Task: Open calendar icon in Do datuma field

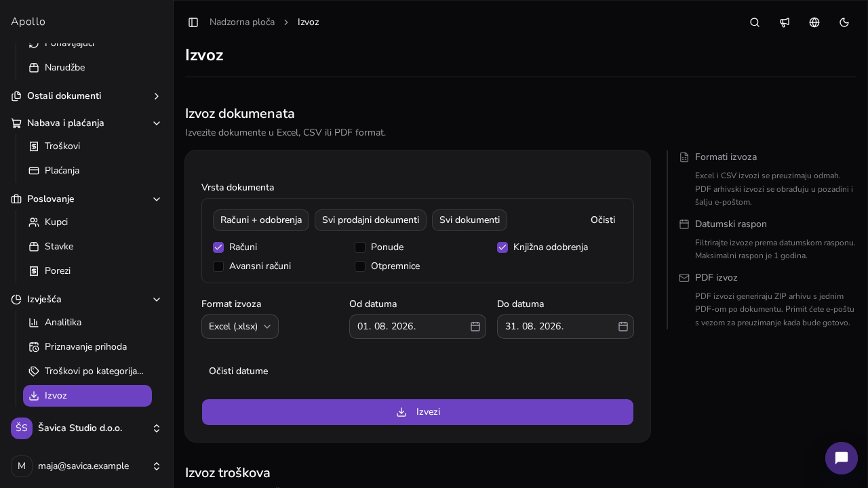Action: coord(623,327)
